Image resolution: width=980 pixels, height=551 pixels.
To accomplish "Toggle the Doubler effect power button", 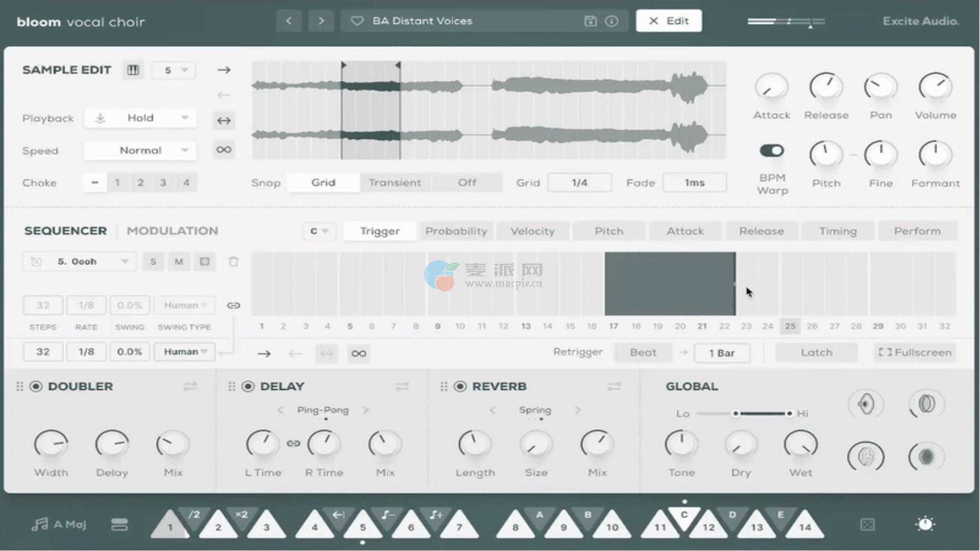I will (x=36, y=386).
